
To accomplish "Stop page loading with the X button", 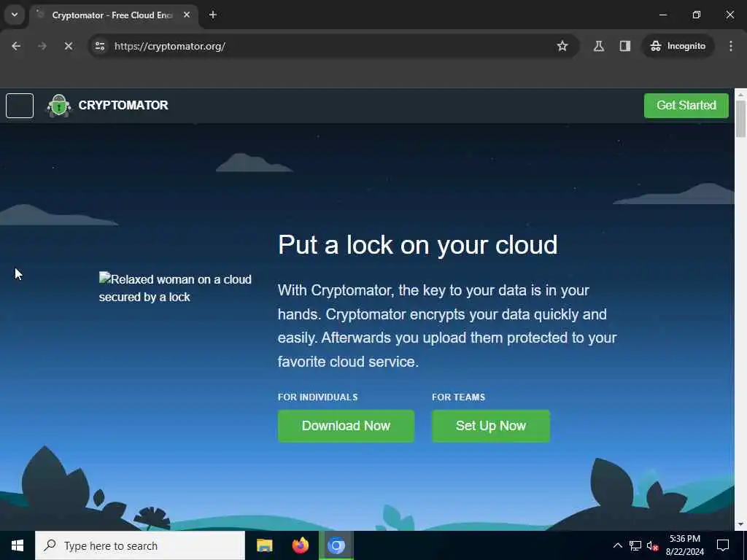I will click(x=68, y=46).
